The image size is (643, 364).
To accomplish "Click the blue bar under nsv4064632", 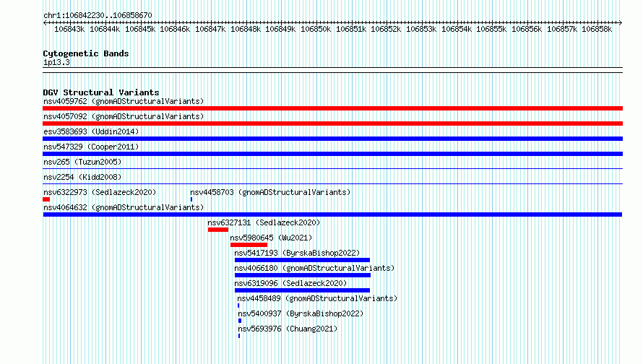I will tap(332, 214).
